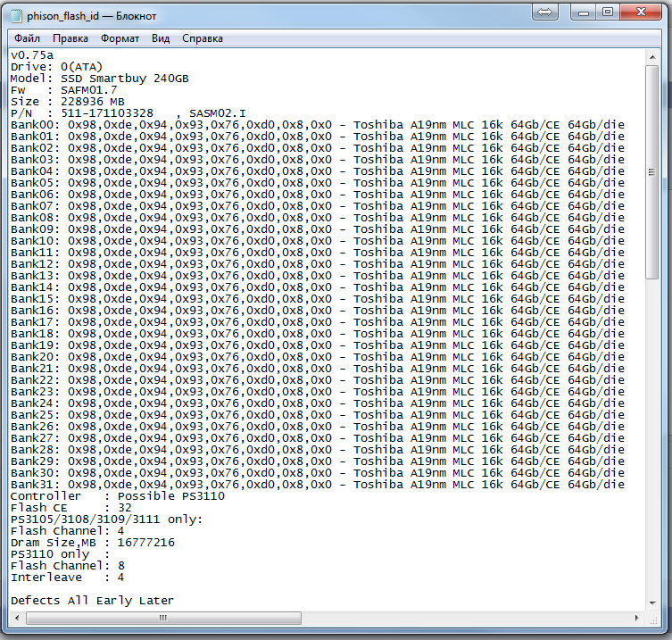Click the Bank11 row
672x640 pixels.
coord(318,252)
